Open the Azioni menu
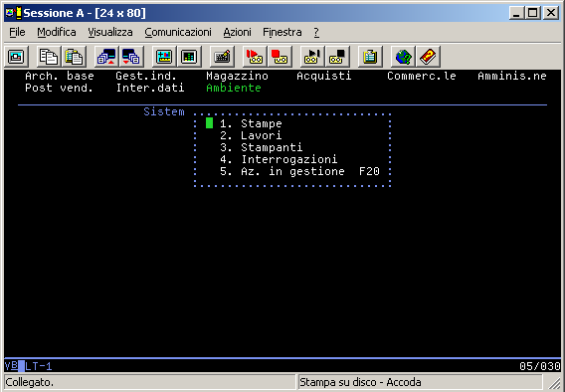 pyautogui.click(x=237, y=32)
